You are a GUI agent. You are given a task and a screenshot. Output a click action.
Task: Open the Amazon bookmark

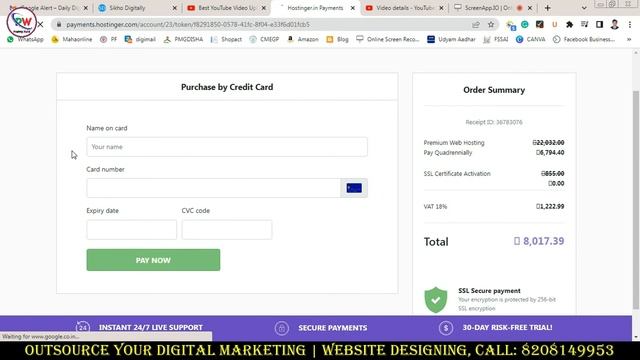coord(302,39)
